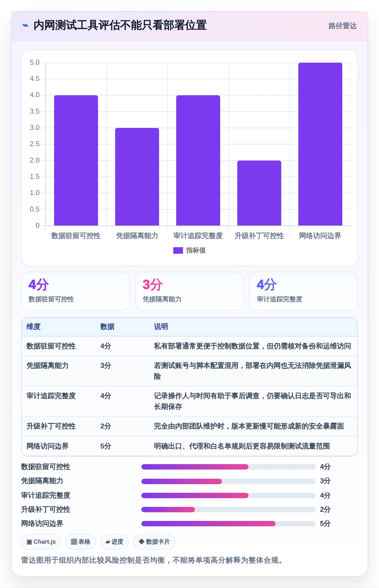The height and width of the screenshot is (588, 379).
Task: Click the 5分 value in the table
Action: coord(106,446)
